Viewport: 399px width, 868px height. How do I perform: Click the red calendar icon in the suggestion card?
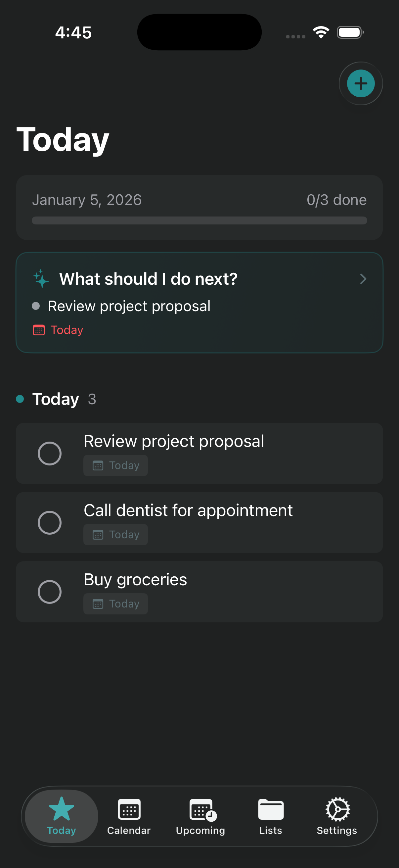tap(39, 330)
